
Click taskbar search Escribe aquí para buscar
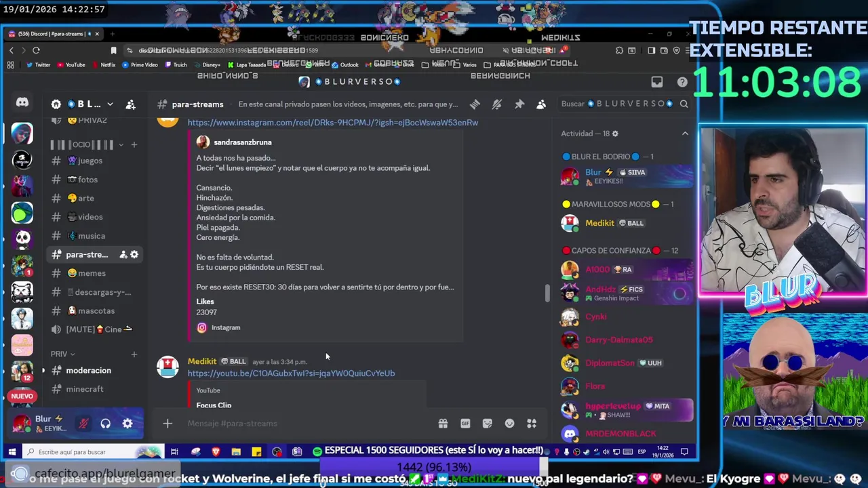click(93, 452)
